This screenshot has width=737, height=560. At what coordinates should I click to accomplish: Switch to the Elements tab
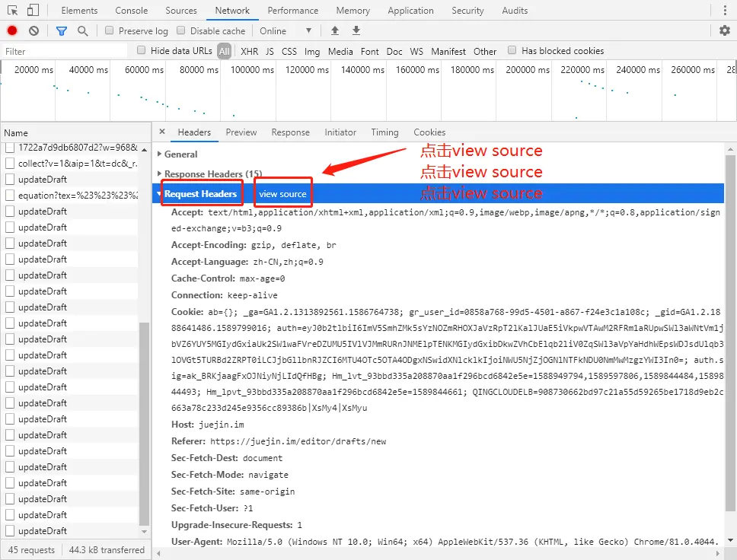[x=79, y=11]
